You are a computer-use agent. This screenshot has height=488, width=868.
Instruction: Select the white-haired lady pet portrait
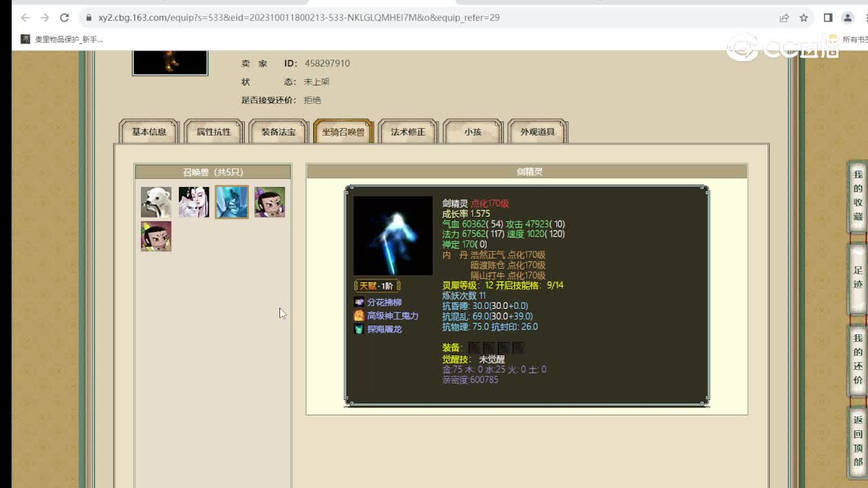[x=194, y=202]
